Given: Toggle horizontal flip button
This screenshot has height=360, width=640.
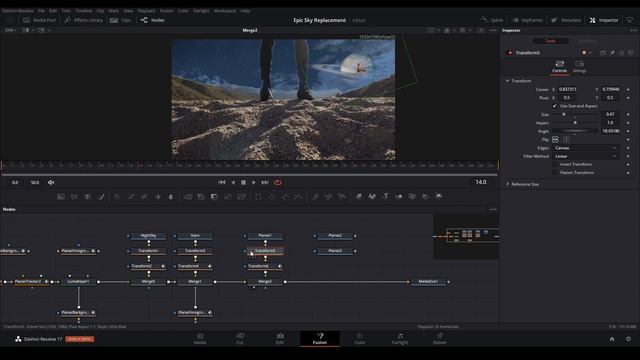Looking at the screenshot, I should tap(556, 140).
